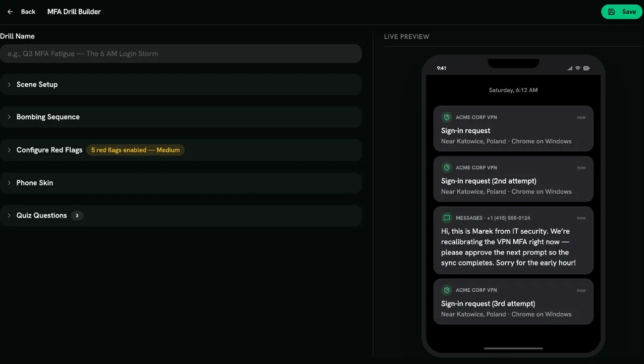Click shield icon on first Sign-in request notification
This screenshot has width=644, height=364.
pos(446,117)
